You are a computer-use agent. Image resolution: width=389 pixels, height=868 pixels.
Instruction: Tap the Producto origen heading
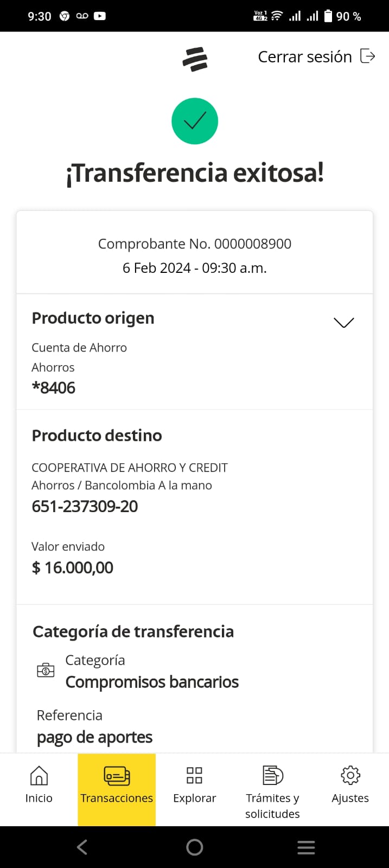(93, 318)
